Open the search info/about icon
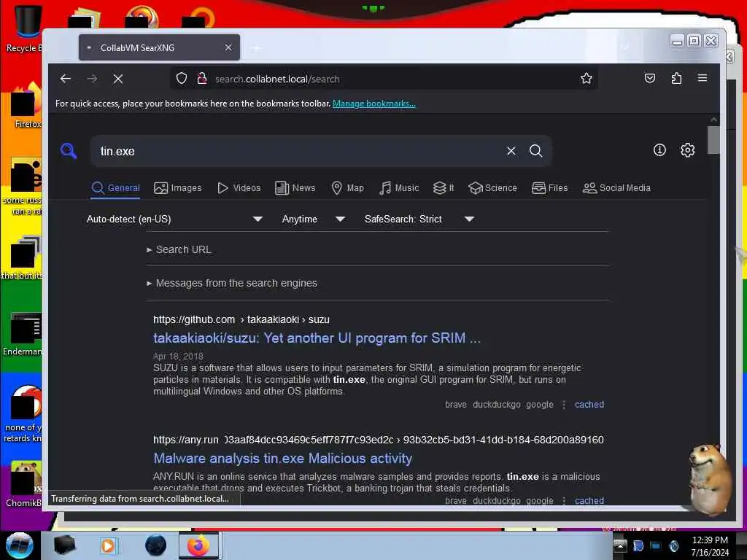 (x=659, y=150)
